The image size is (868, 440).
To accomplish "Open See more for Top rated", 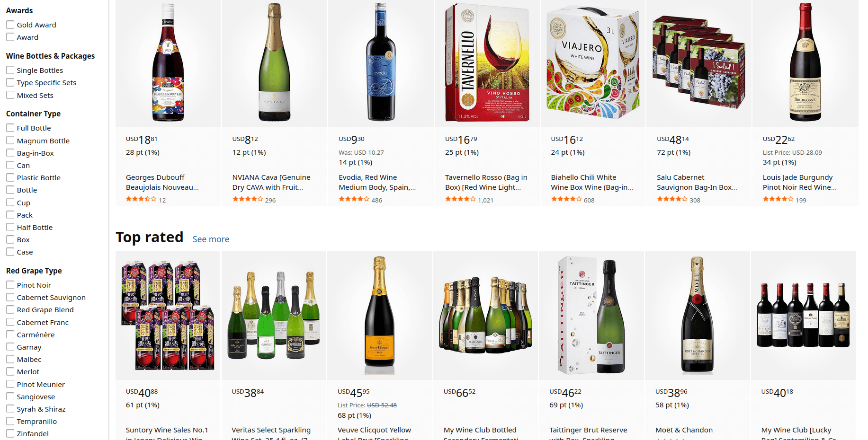I will (x=211, y=239).
